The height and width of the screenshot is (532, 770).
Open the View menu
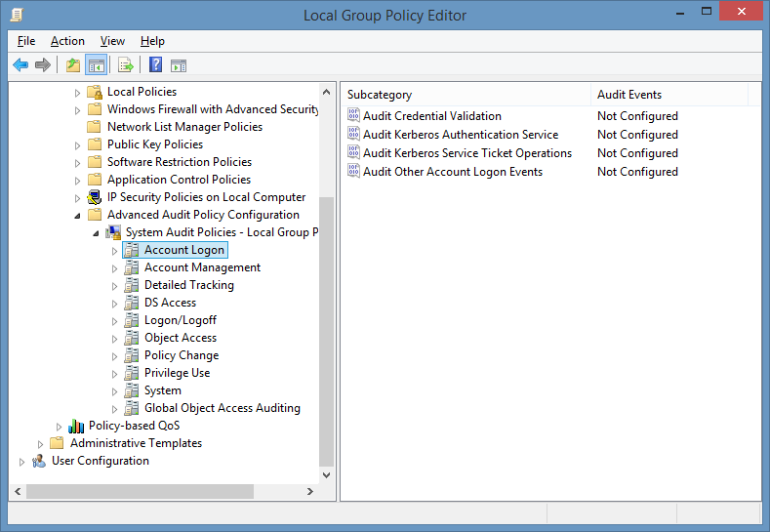(112, 41)
